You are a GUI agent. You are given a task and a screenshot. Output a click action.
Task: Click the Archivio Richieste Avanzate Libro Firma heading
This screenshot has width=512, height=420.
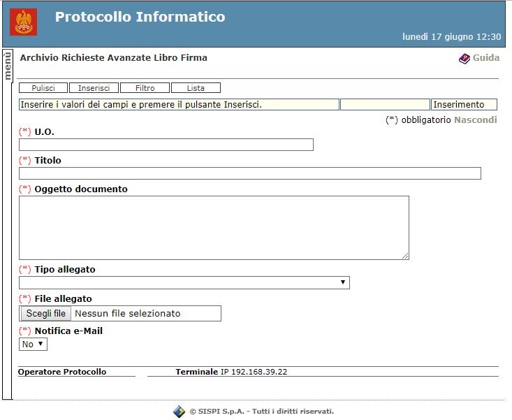[114, 58]
